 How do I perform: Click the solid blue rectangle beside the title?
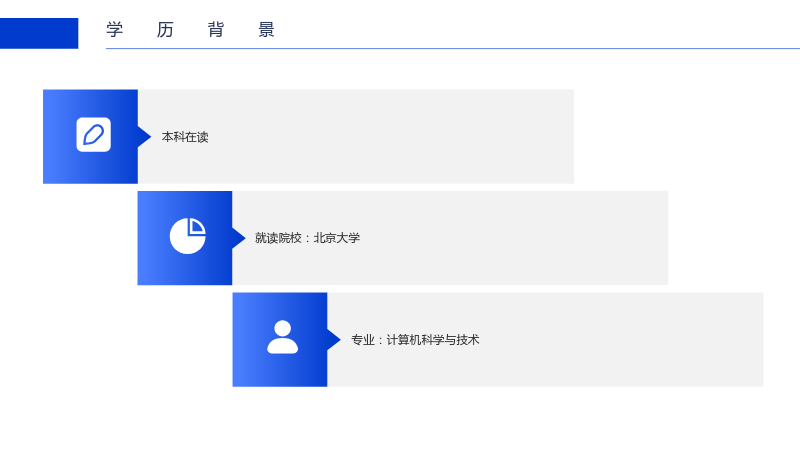coord(39,33)
